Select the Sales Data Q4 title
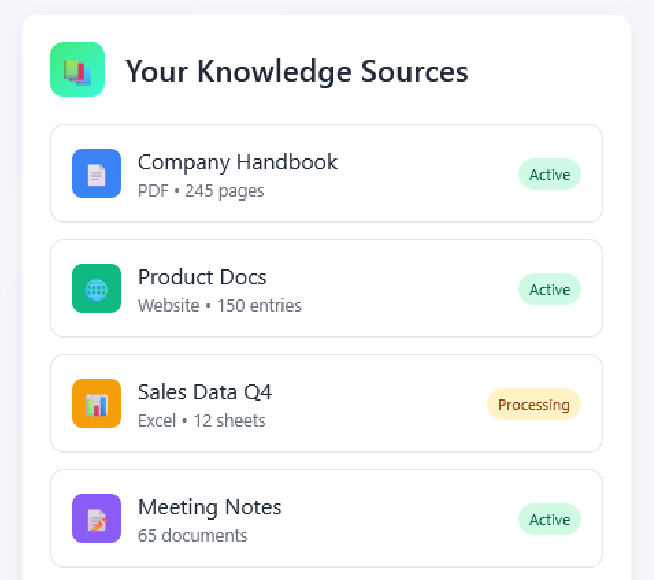 [205, 392]
